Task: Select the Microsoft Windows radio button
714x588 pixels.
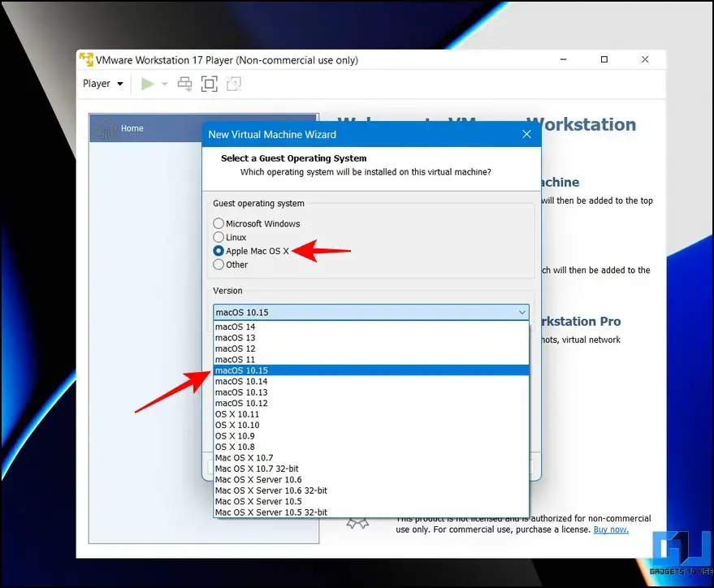Action: (219, 223)
